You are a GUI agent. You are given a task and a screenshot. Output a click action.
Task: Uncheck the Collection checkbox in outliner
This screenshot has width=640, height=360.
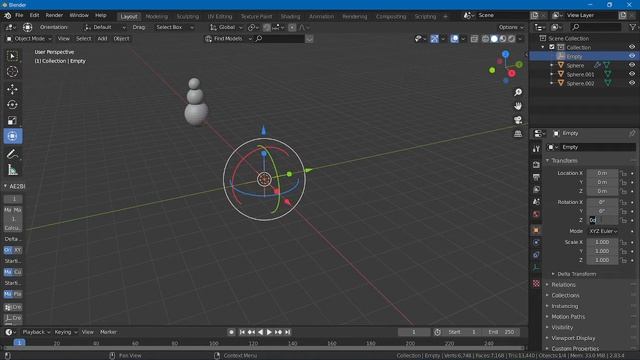pyautogui.click(x=552, y=47)
